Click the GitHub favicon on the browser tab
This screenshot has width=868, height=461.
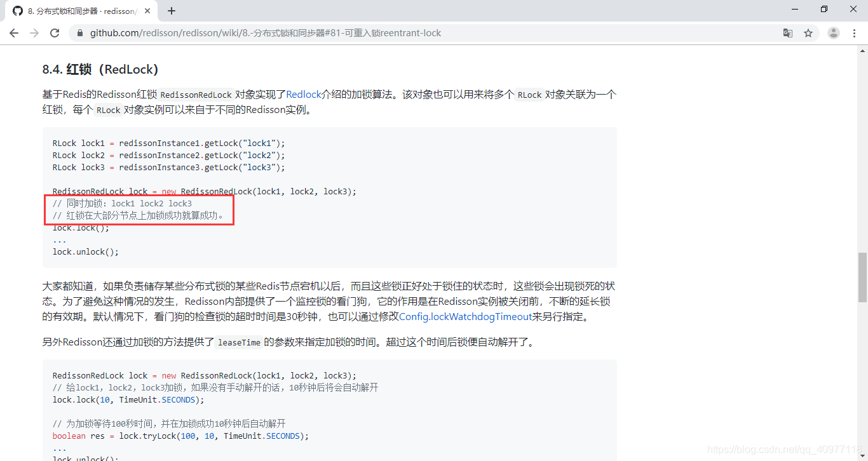tap(17, 11)
